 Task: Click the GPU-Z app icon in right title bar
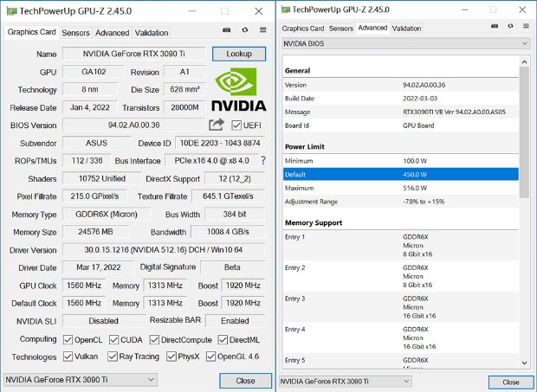(285, 10)
